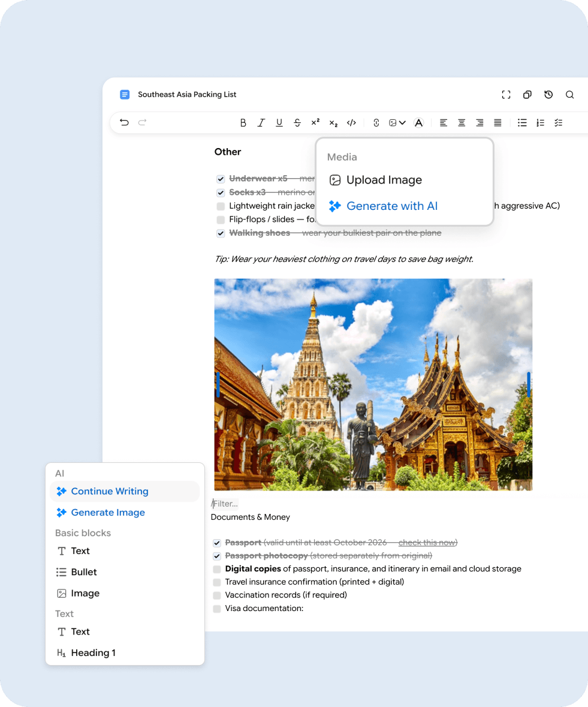Click the undo arrow icon
588x707 pixels.
click(124, 122)
